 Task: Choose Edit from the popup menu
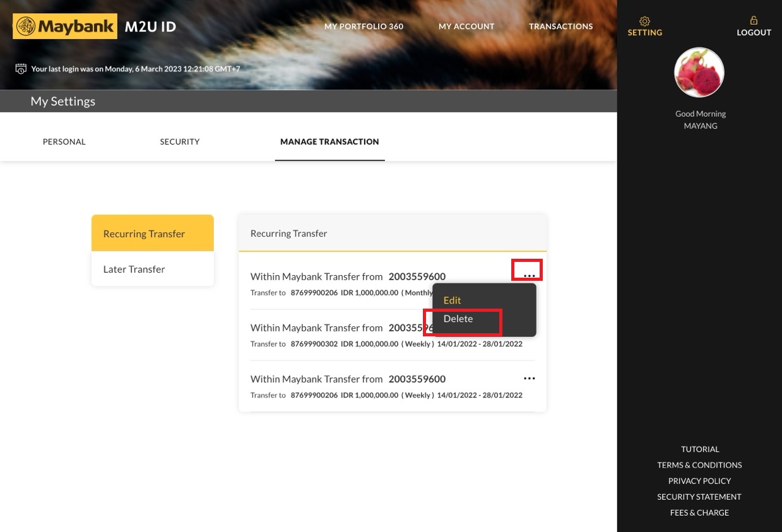coord(453,300)
